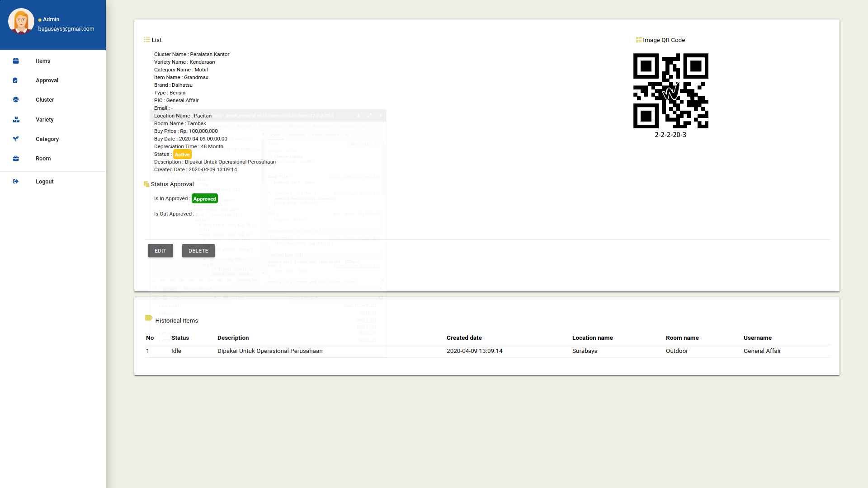Navigate to the Category menu item
The image size is (868, 488).
pos(47,139)
